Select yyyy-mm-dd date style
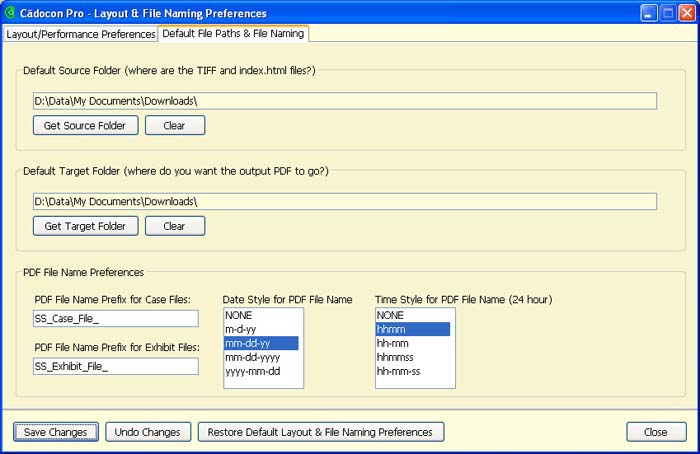The width and height of the screenshot is (700, 454). click(252, 371)
